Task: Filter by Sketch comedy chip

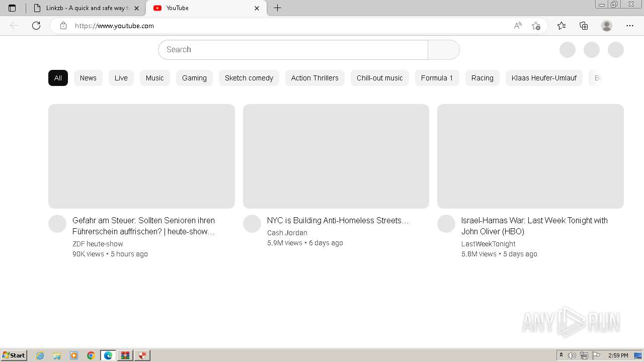Action: point(249,78)
